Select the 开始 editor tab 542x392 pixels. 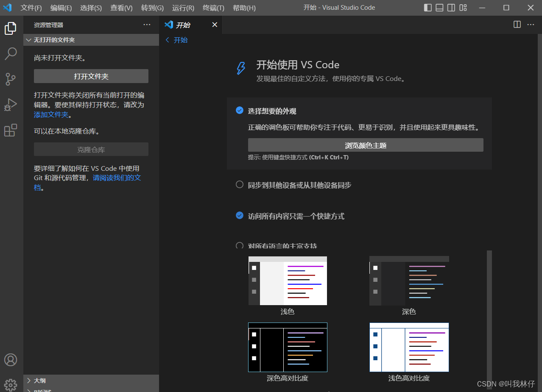191,25
